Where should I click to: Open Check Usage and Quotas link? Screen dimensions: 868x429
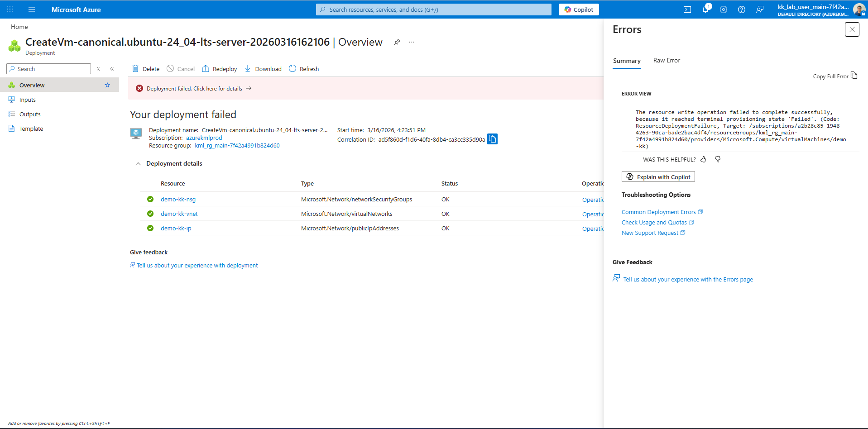658,223
